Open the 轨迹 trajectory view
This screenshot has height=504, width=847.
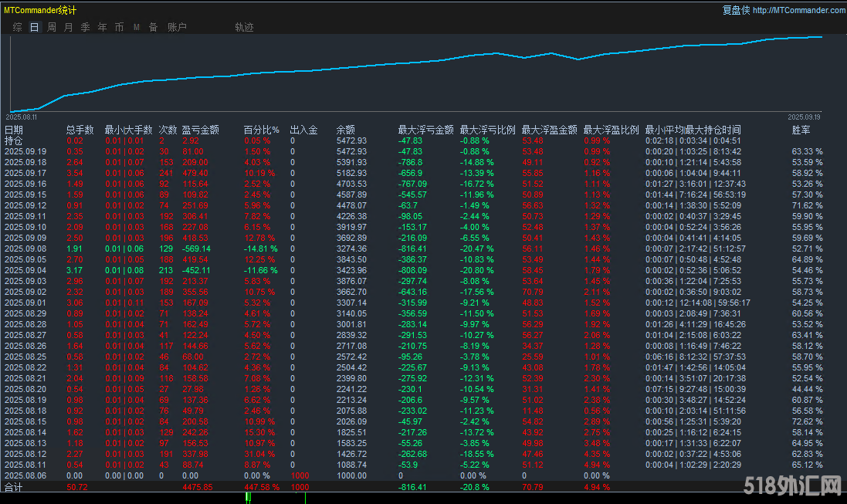(x=244, y=26)
